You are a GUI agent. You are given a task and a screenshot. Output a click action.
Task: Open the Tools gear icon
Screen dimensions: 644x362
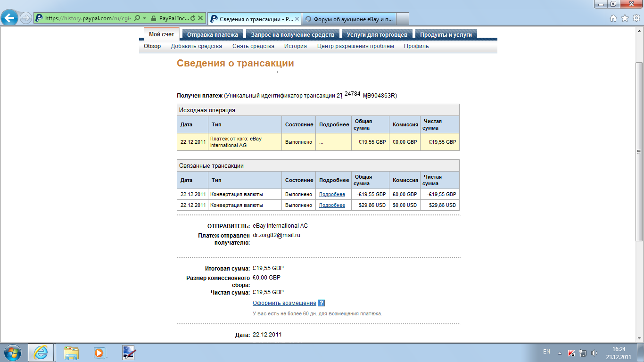point(636,18)
